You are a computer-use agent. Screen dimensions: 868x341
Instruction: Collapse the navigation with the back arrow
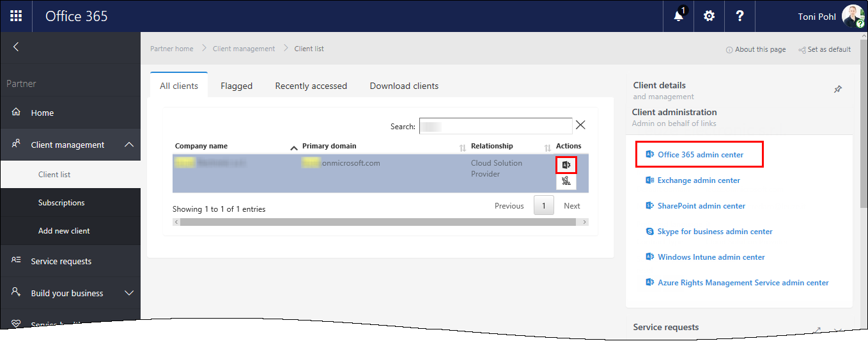tap(16, 47)
